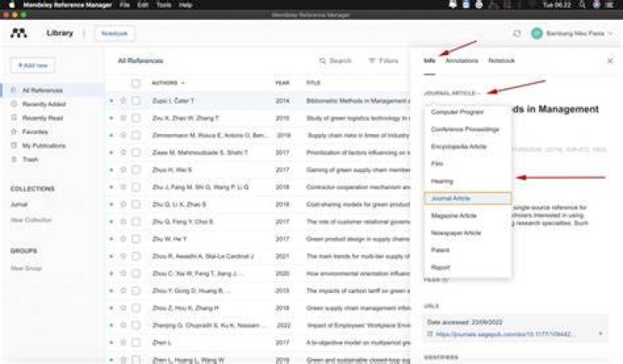This screenshot has width=623, height=364.
Task: Tick the checkbox for Zupic I, Čater T
Action: click(x=136, y=101)
